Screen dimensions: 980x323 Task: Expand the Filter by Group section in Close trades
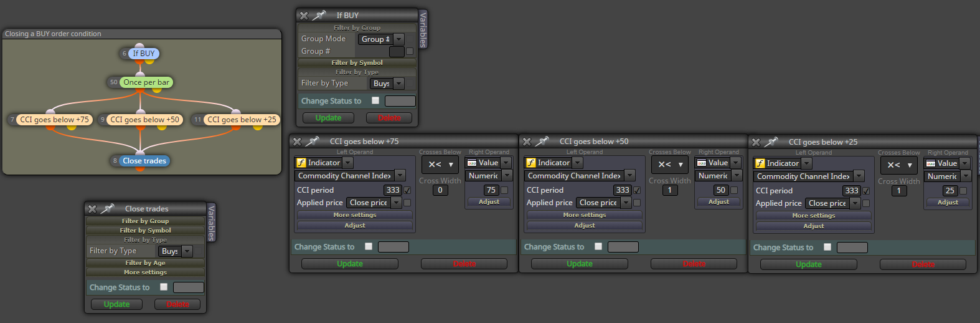[x=145, y=221]
